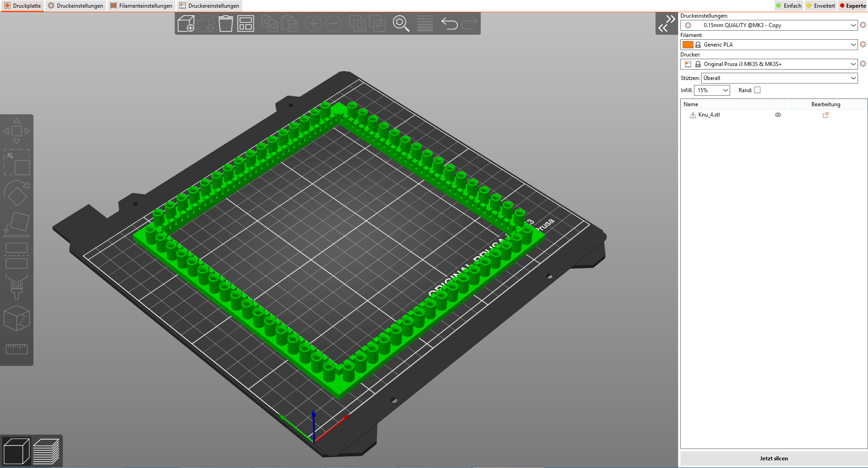Viewport: 868px width, 468px height.
Task: Select the paint-on supports brush tool
Action: (x=17, y=287)
